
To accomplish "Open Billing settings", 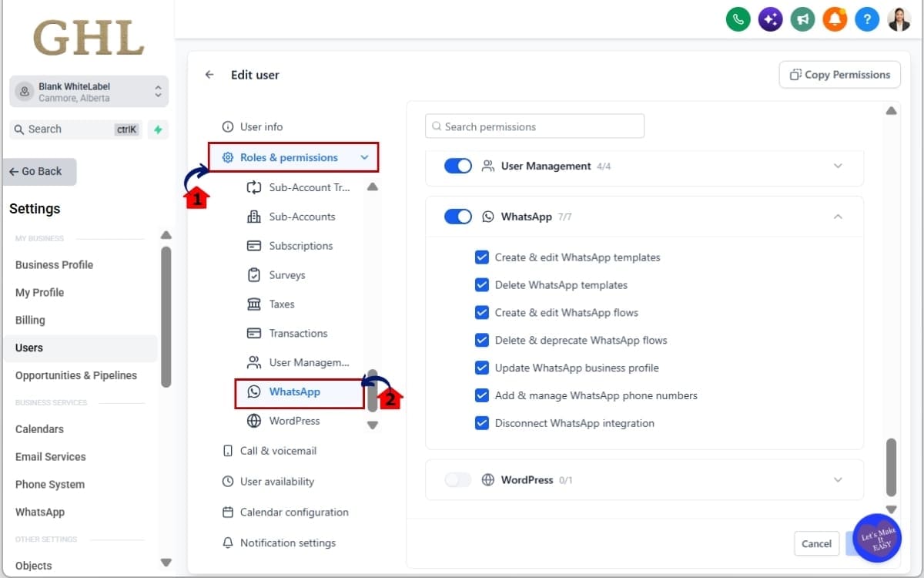I will click(30, 320).
